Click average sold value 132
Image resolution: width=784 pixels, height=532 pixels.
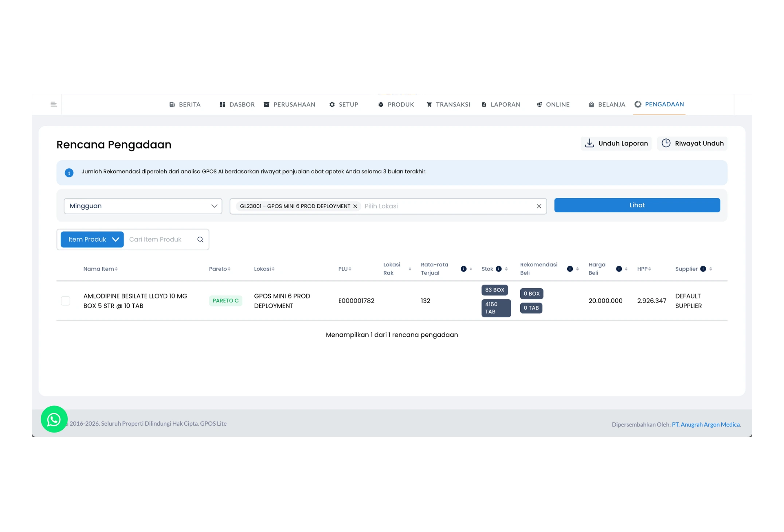(426, 301)
